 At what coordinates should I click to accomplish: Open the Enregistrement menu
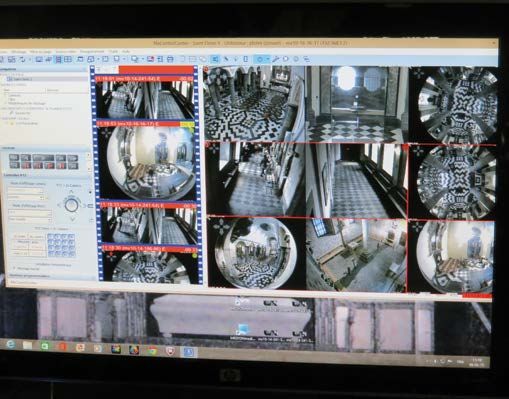pyautogui.click(x=92, y=52)
